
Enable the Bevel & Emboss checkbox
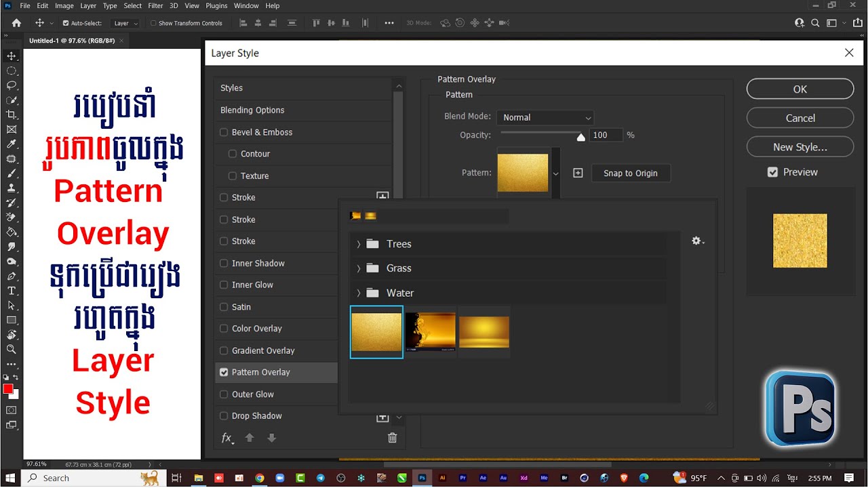pos(224,132)
